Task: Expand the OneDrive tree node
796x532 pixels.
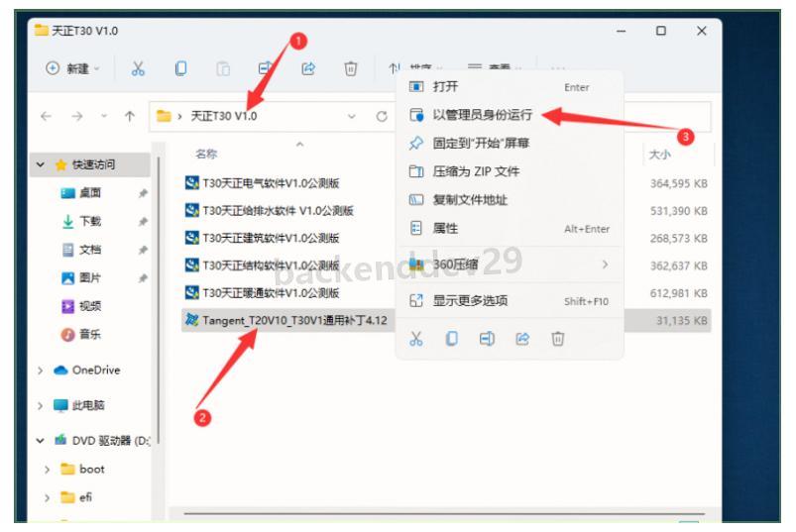Action: tap(40, 371)
